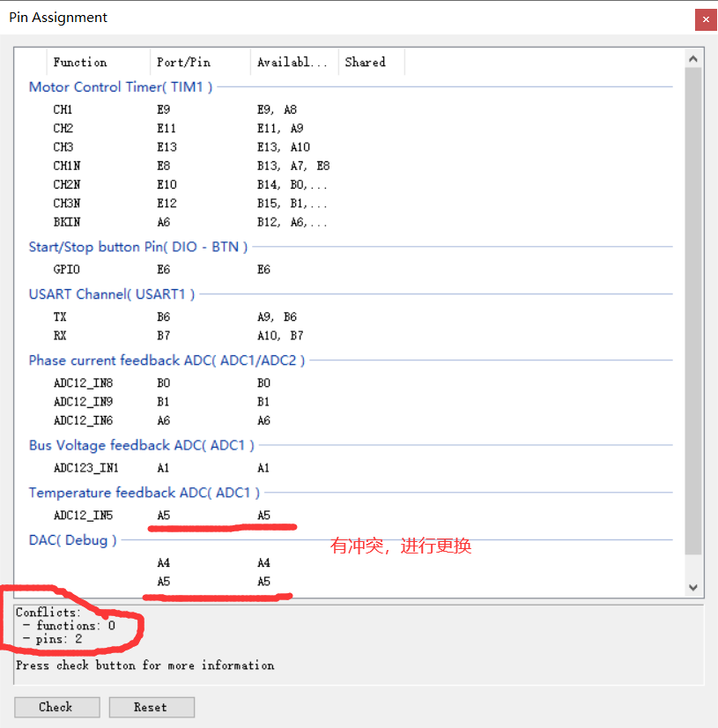This screenshot has height=728, width=718.
Task: Click available pins 'E13, A10' cell
Action: [284, 147]
